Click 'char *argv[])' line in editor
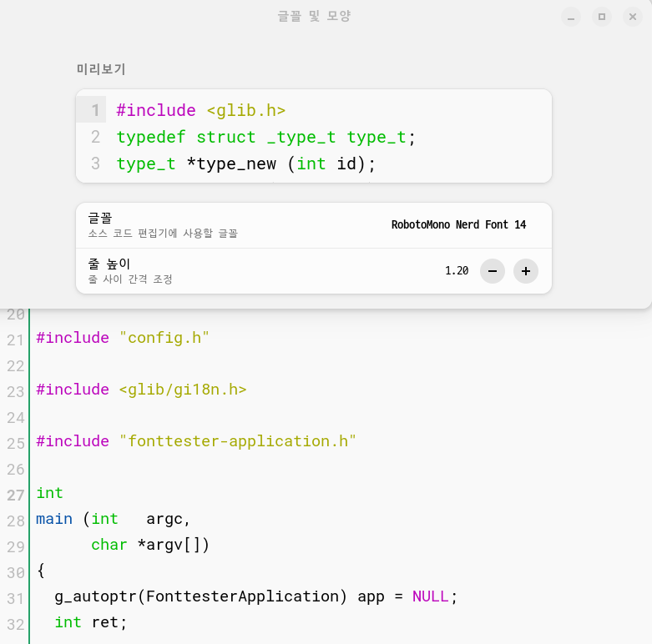 150,545
